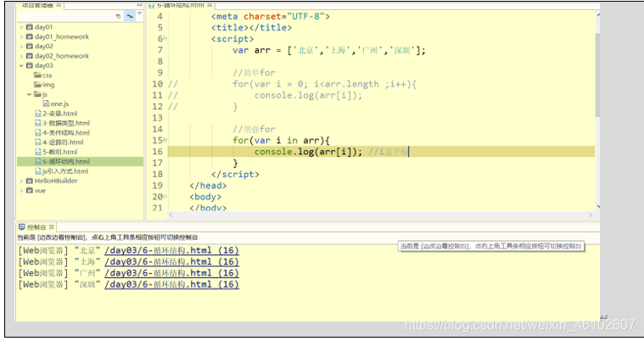The image size is (644, 341).
Task: Click the img folder icon
Action: [38, 85]
